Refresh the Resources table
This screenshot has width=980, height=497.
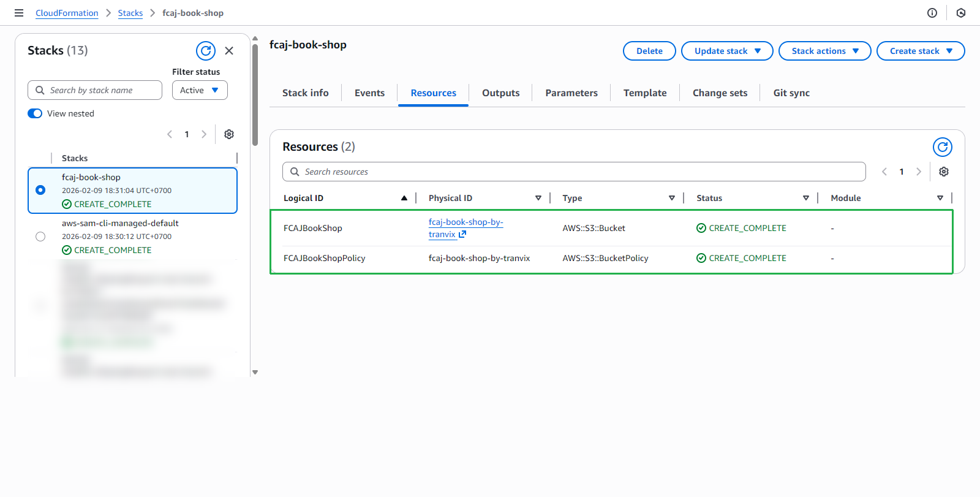943,147
